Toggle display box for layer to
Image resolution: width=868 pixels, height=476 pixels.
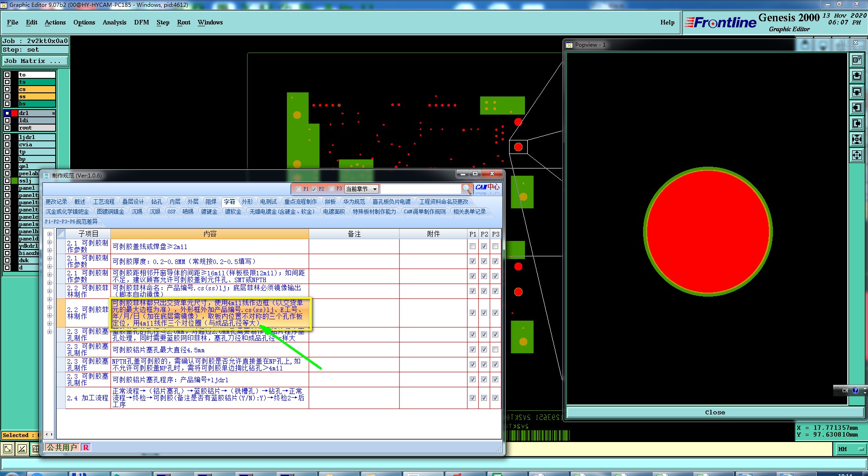point(7,75)
